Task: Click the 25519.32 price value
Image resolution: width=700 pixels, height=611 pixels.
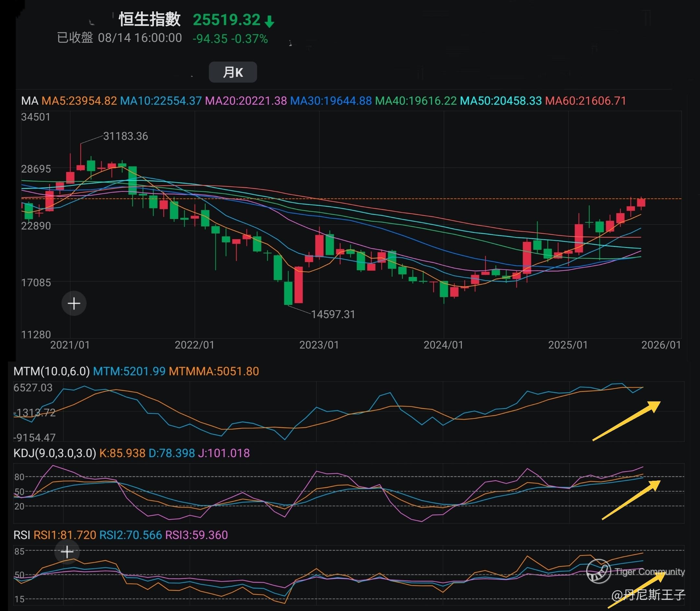Action: tap(227, 20)
